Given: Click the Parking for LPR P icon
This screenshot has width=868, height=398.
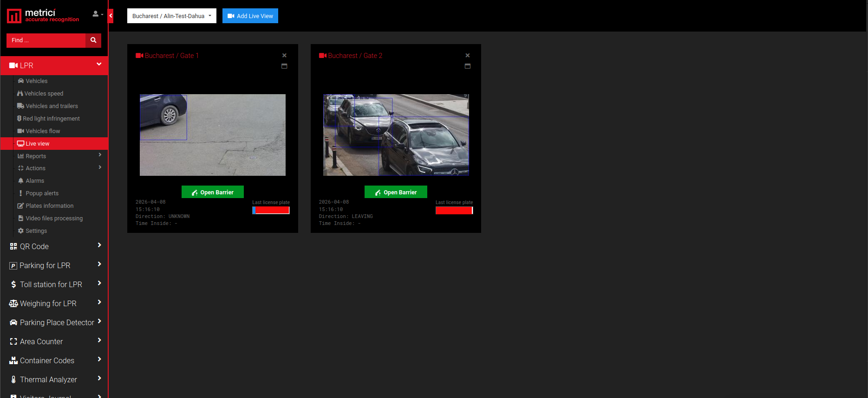Looking at the screenshot, I should (13, 266).
